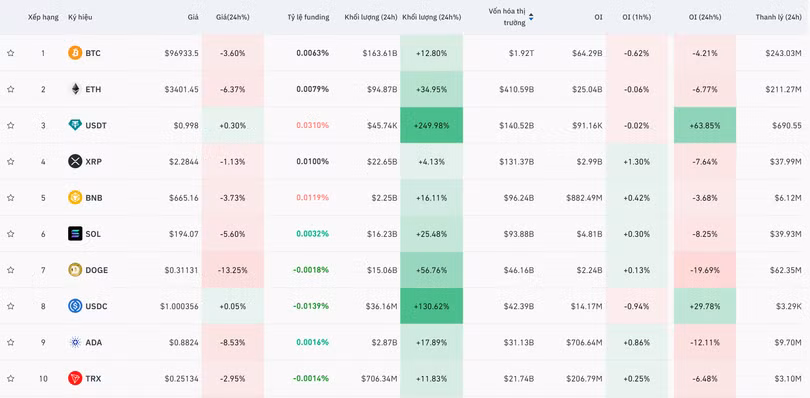Click the USDT funding rate 0.0310%
Image resolution: width=810 pixels, height=398 pixels.
(x=313, y=125)
